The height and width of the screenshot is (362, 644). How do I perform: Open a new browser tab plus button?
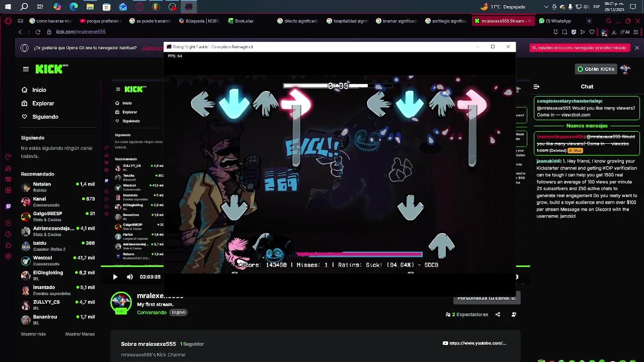pos(589,21)
